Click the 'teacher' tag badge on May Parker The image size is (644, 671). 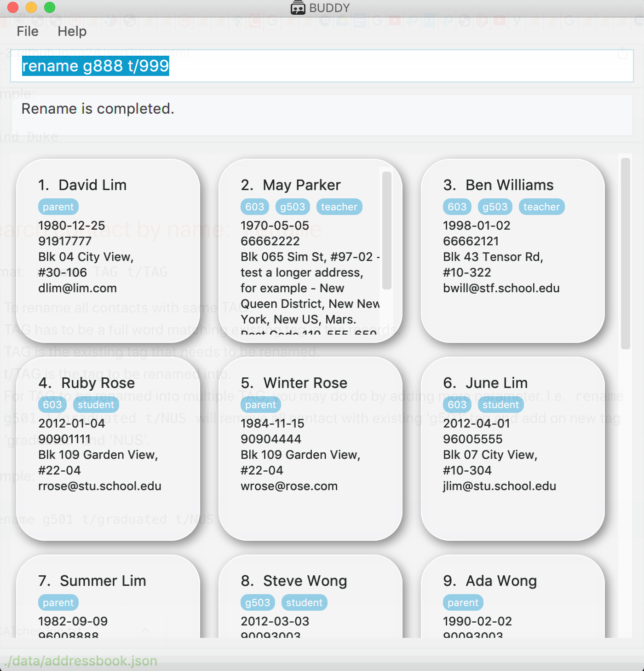coord(339,207)
